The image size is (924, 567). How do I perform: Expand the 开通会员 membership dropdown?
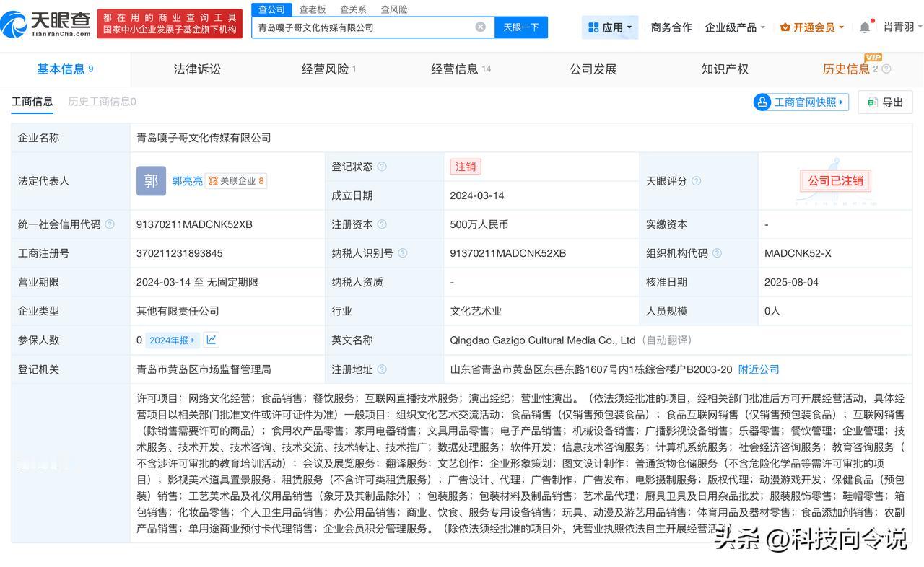[x=812, y=27]
